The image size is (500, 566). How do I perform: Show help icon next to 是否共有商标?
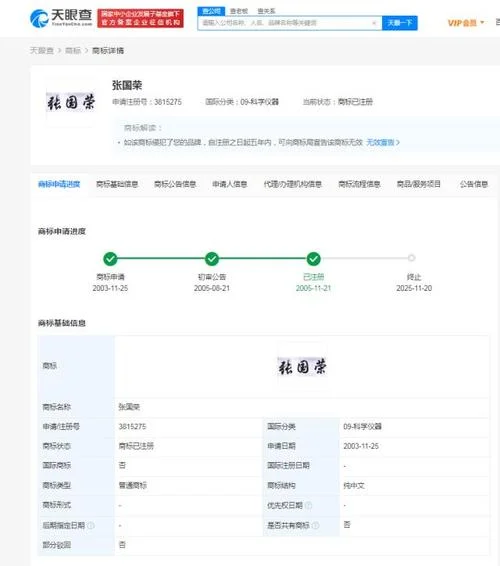click(x=315, y=525)
